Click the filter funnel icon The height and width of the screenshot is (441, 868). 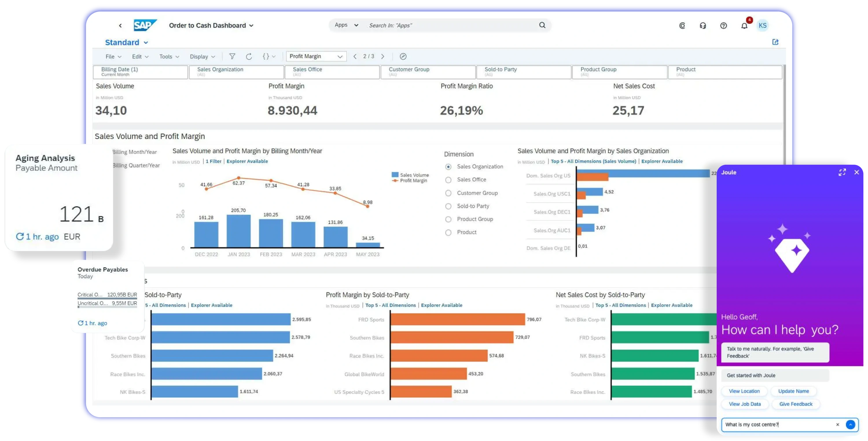pyautogui.click(x=232, y=56)
